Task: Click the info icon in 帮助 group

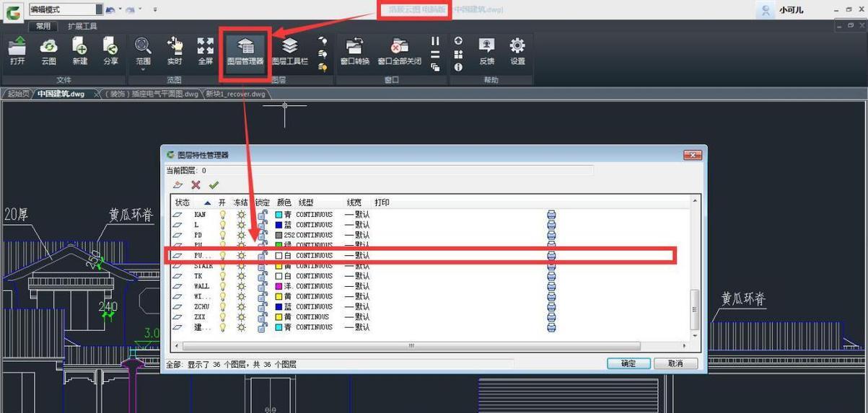Action: pyautogui.click(x=458, y=67)
